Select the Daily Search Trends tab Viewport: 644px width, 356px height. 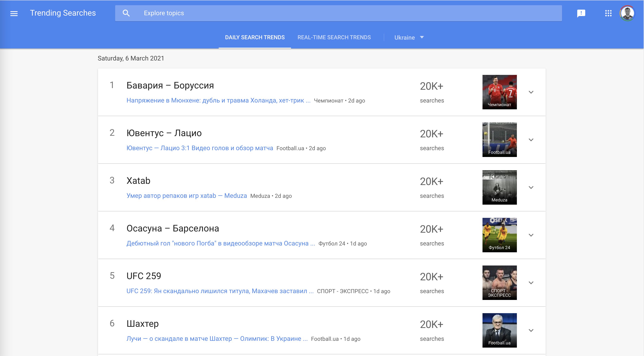[x=255, y=37]
